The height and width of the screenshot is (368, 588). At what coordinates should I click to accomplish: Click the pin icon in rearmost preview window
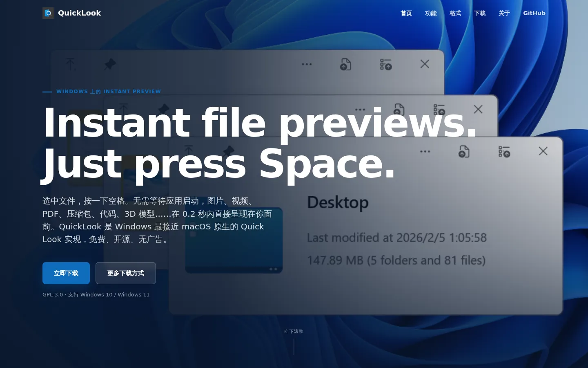110,64
